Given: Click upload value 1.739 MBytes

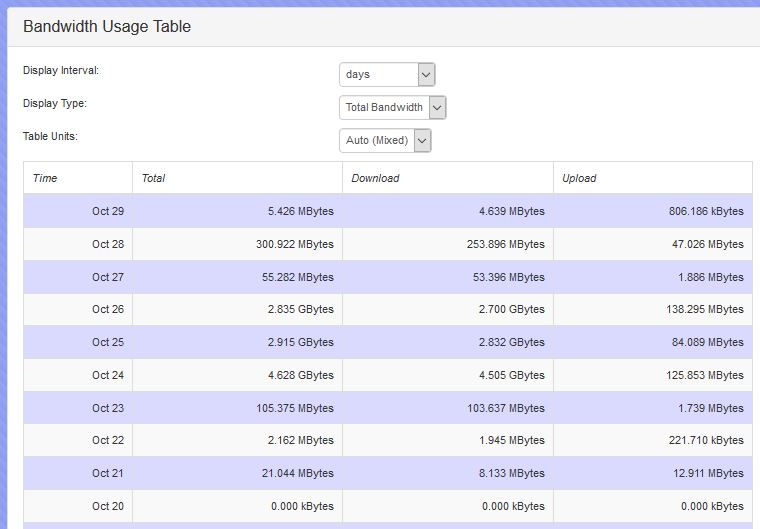Looking at the screenshot, I should (x=711, y=408).
